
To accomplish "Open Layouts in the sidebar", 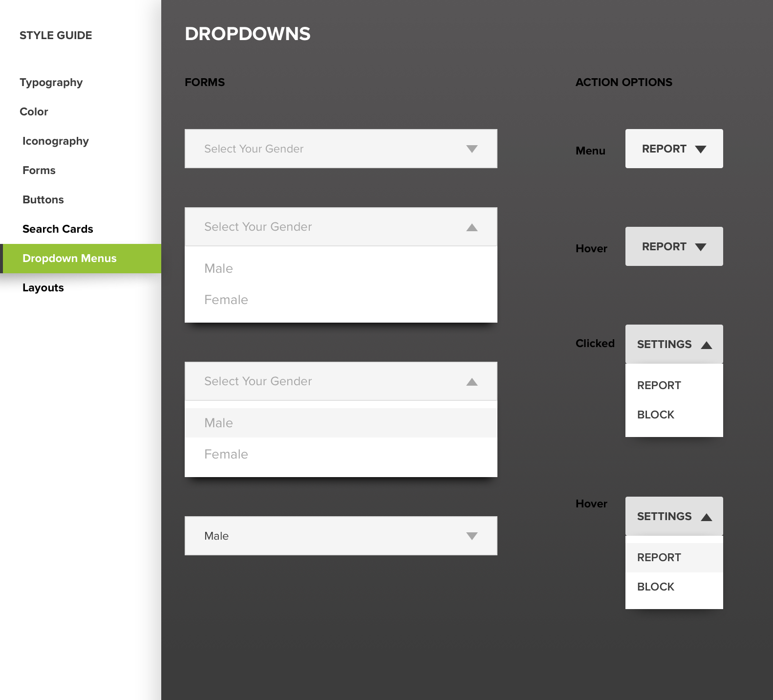I will pos(43,287).
